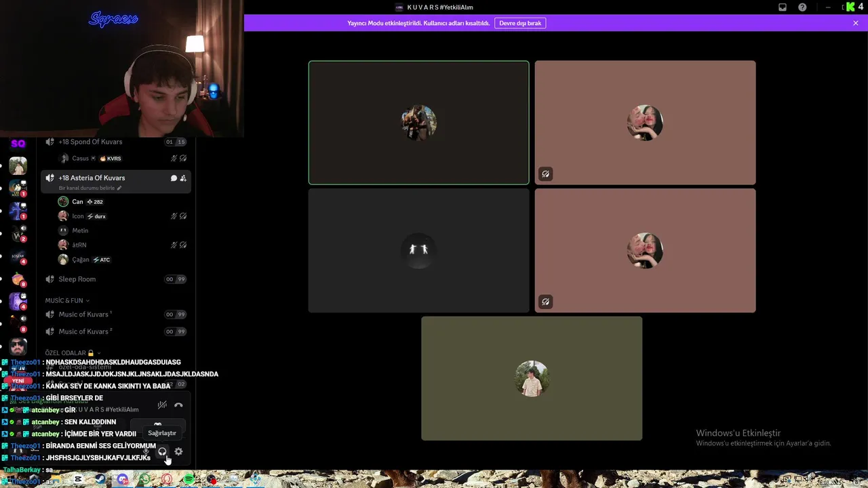The image size is (868, 488).
Task: Open the SQ server icon
Action: 18,144
